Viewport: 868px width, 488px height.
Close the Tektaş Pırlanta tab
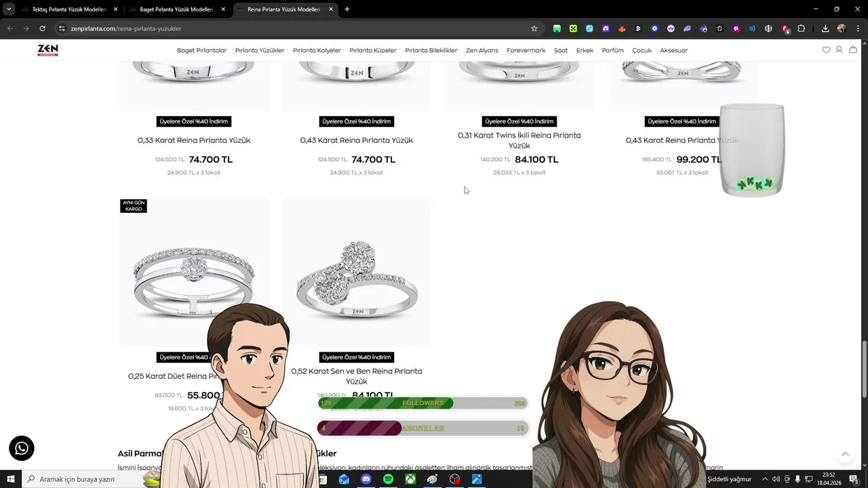pyautogui.click(x=115, y=9)
